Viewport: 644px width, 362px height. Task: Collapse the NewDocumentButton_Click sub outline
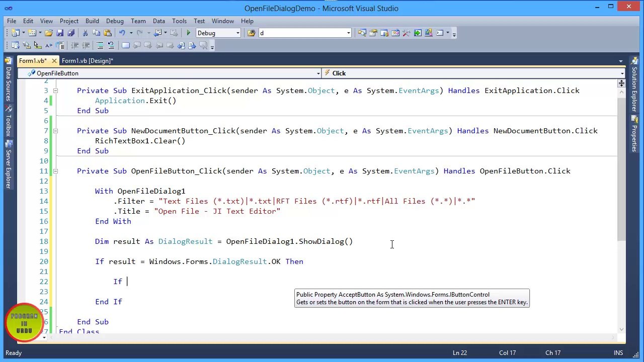[55, 131]
